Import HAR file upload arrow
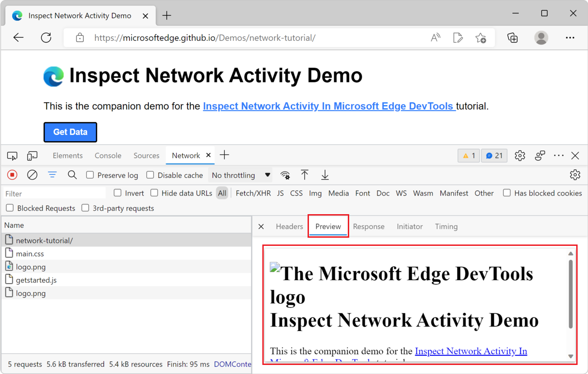This screenshot has height=374, width=588. tap(305, 175)
